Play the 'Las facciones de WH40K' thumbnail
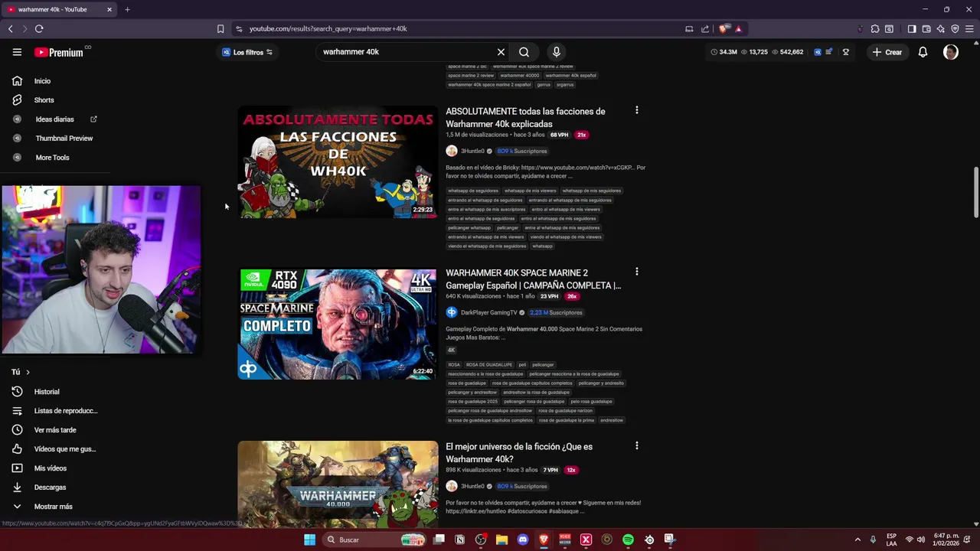This screenshot has width=980, height=551. point(338,161)
